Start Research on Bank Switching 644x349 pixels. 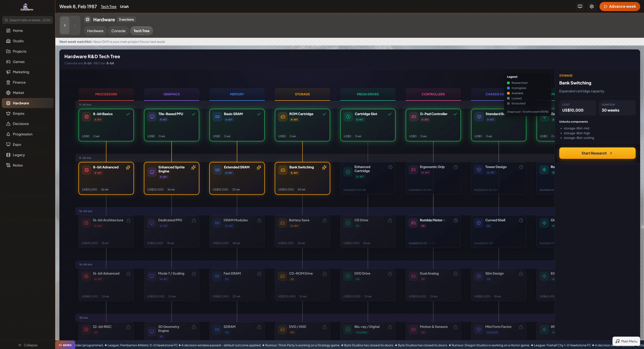point(597,153)
